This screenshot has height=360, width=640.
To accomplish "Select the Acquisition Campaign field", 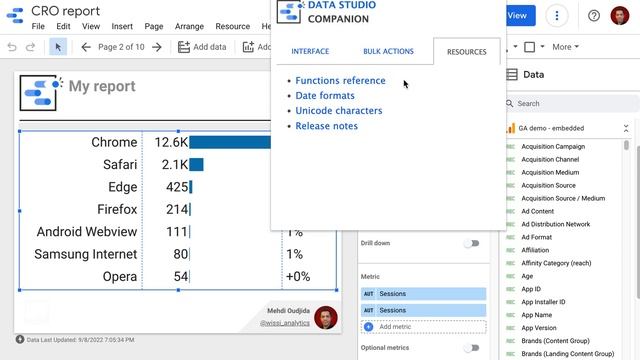I will pos(553,147).
